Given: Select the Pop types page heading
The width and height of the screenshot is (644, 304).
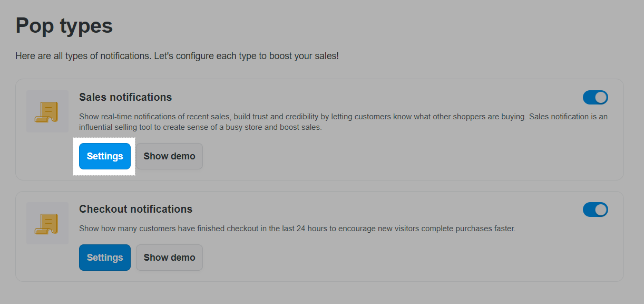Looking at the screenshot, I should point(64,25).
